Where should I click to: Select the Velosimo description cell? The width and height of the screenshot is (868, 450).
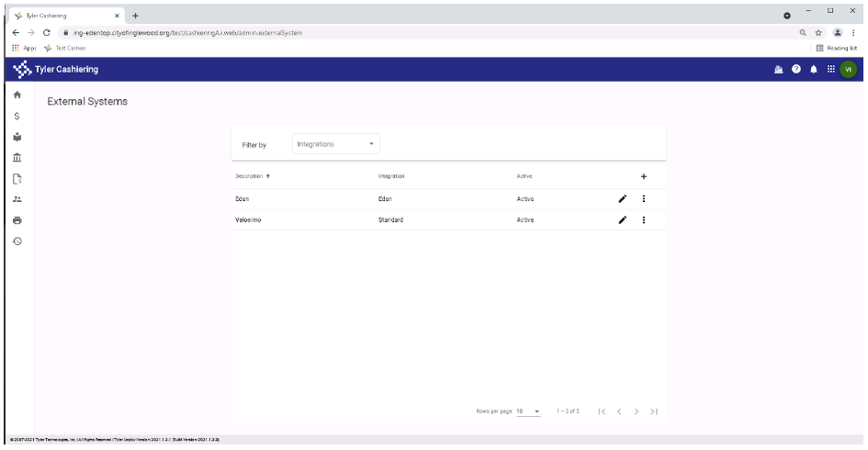(x=248, y=219)
